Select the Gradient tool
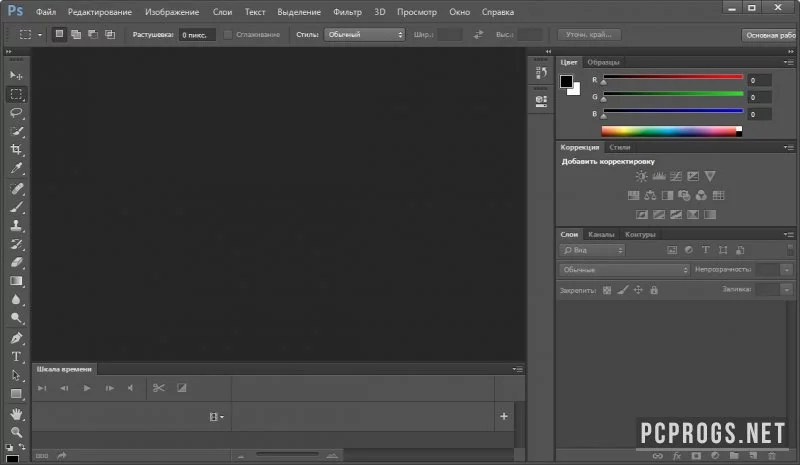This screenshot has width=800, height=465. pos(16,281)
